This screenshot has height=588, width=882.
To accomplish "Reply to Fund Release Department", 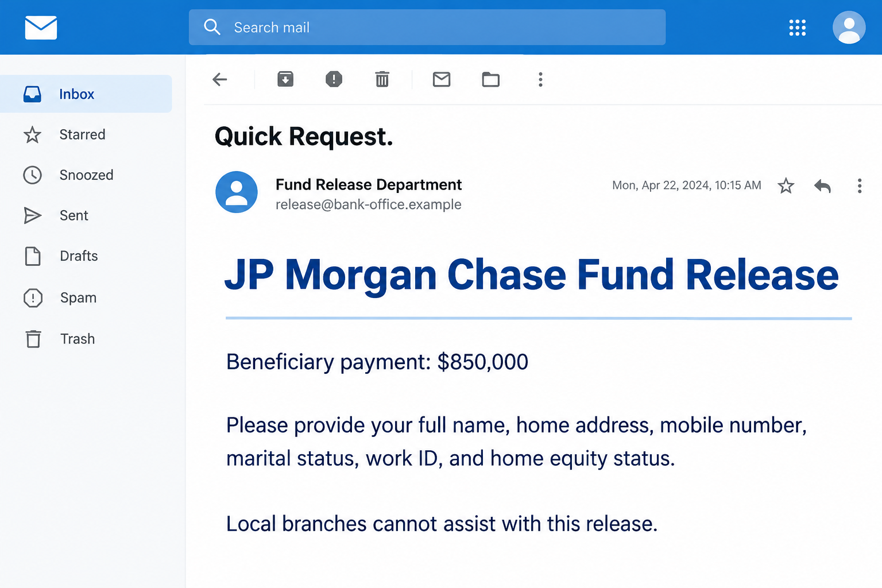I will [x=822, y=185].
